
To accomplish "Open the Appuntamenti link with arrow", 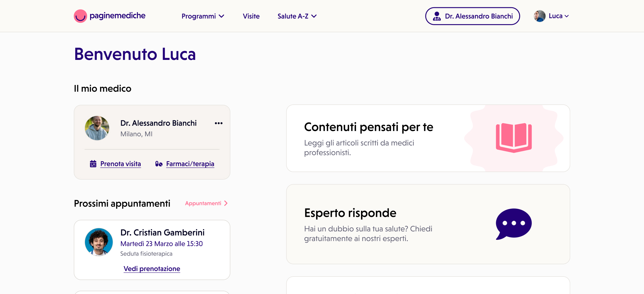I will [x=206, y=203].
